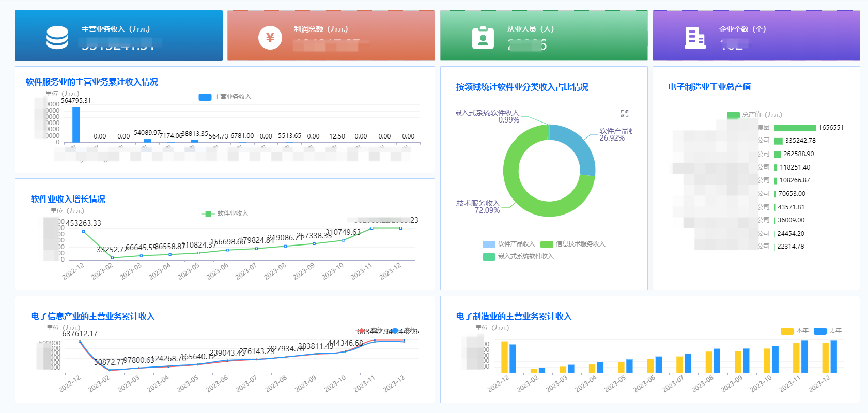
Task: Toggle the 主营业务收入 legend in bar chart
Action: 225,97
